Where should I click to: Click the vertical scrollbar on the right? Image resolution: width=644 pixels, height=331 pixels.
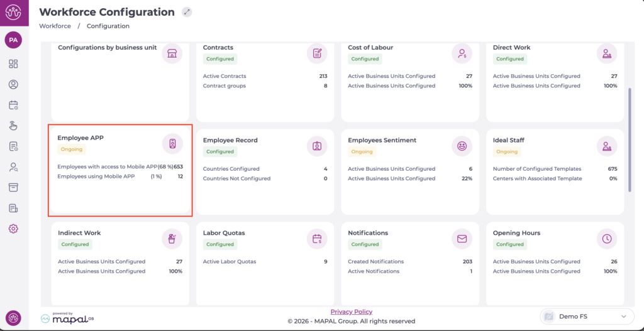click(630, 139)
